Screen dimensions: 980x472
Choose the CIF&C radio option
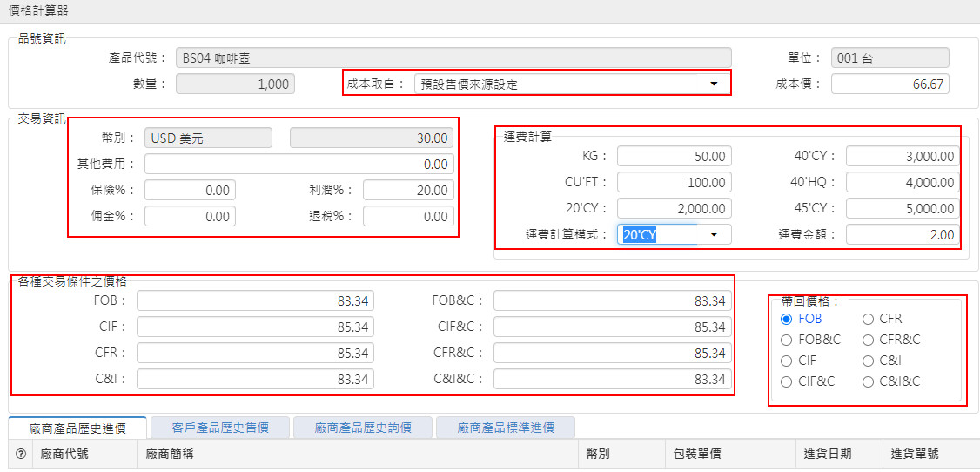[x=787, y=381]
